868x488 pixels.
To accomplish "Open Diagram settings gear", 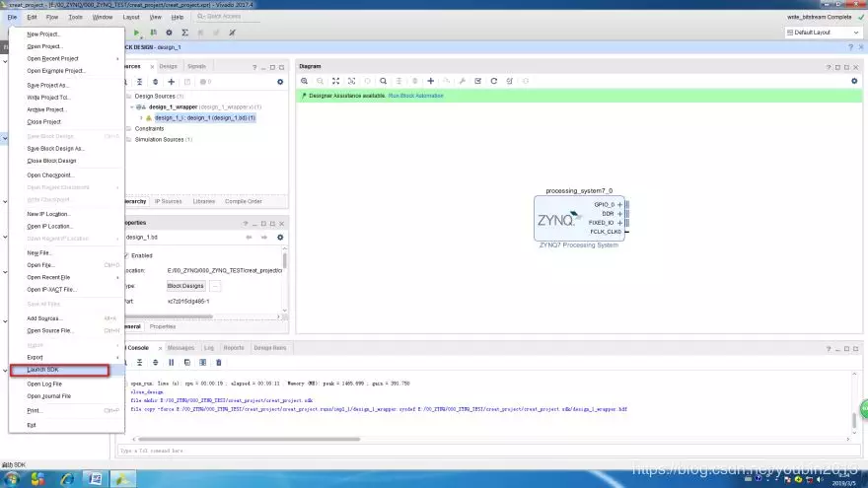I will 854,81.
